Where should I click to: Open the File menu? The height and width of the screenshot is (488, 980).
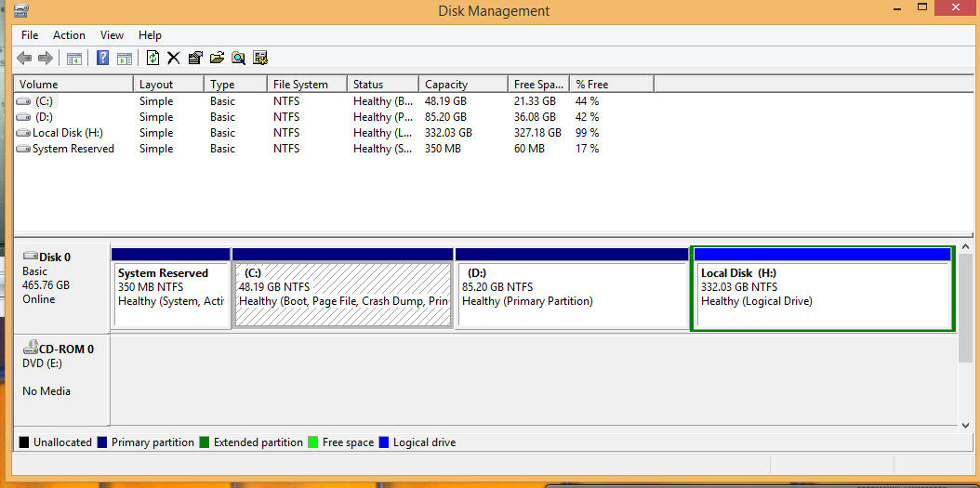[x=30, y=35]
